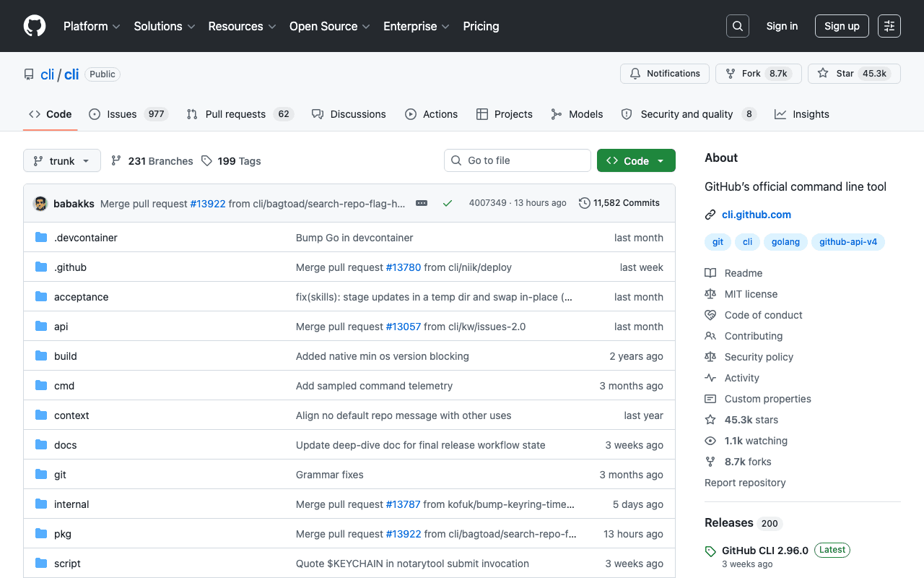This screenshot has height=578, width=924.
Task: Click the cmd folder icon
Action: 41,386
